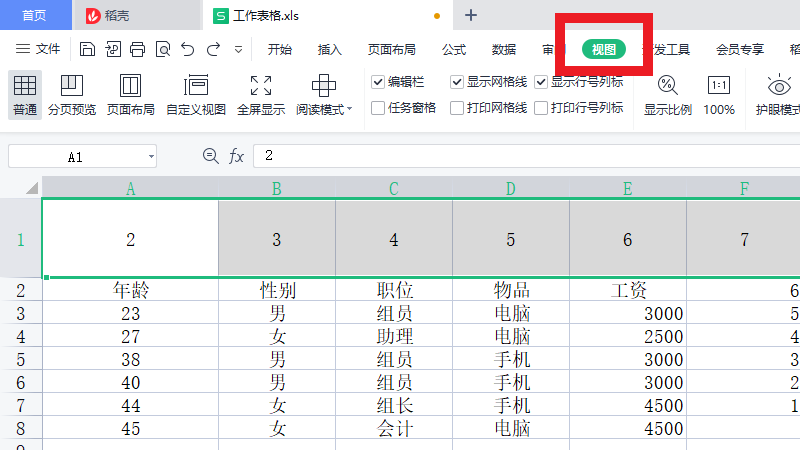The width and height of the screenshot is (800, 450).
Task: Check the Task Pane (任务窗格) checkbox
Action: [378, 108]
